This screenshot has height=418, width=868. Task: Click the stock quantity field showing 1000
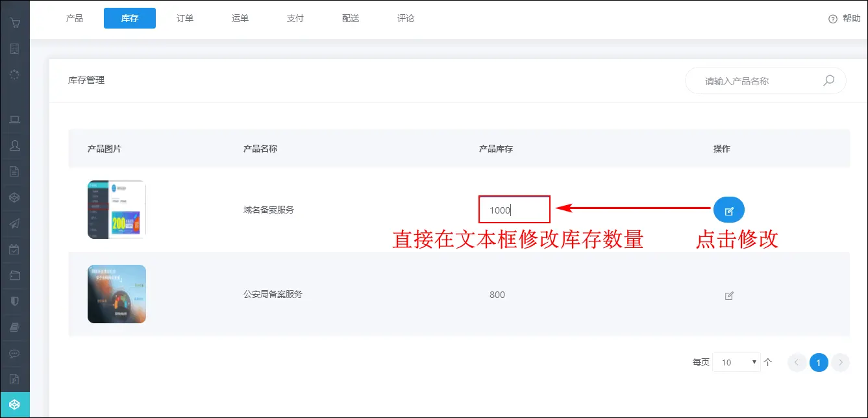click(514, 210)
